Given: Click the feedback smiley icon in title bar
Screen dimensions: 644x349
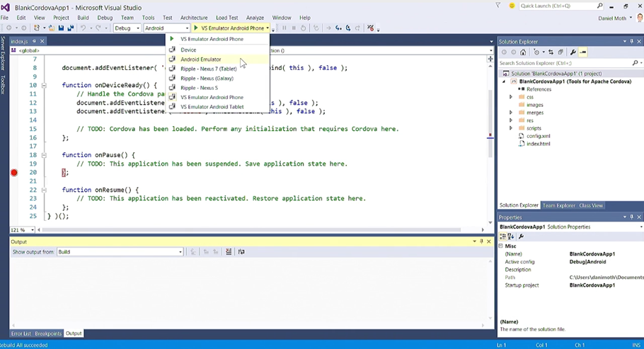Looking at the screenshot, I should click(512, 6).
